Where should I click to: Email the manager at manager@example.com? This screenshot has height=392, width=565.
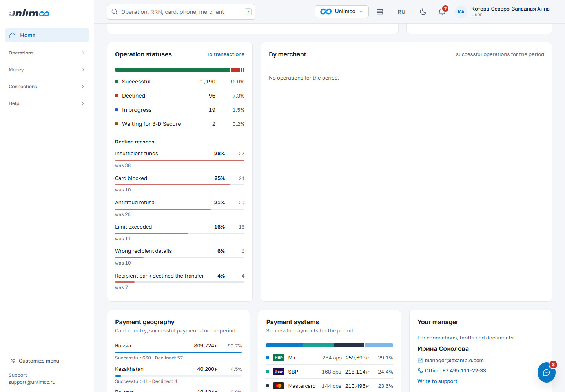pos(454,361)
